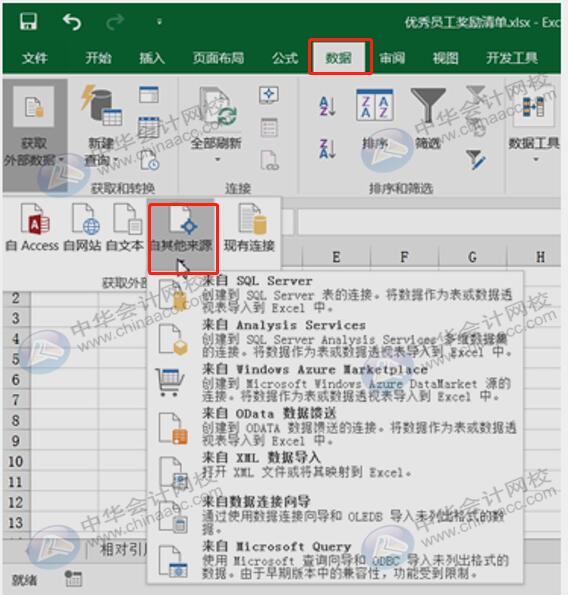Select row 2 header
The height and width of the screenshot is (595, 568).
(x=16, y=298)
